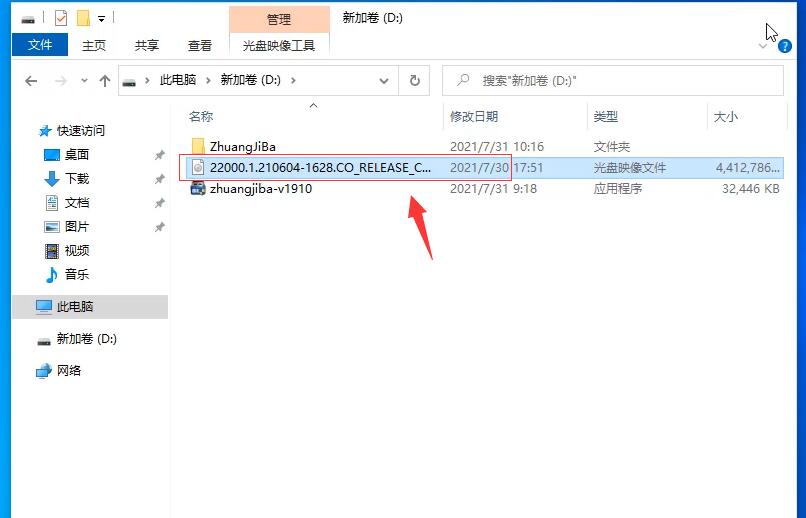Go back with the left arrow
Image resolution: width=806 pixels, height=518 pixels.
coord(31,81)
